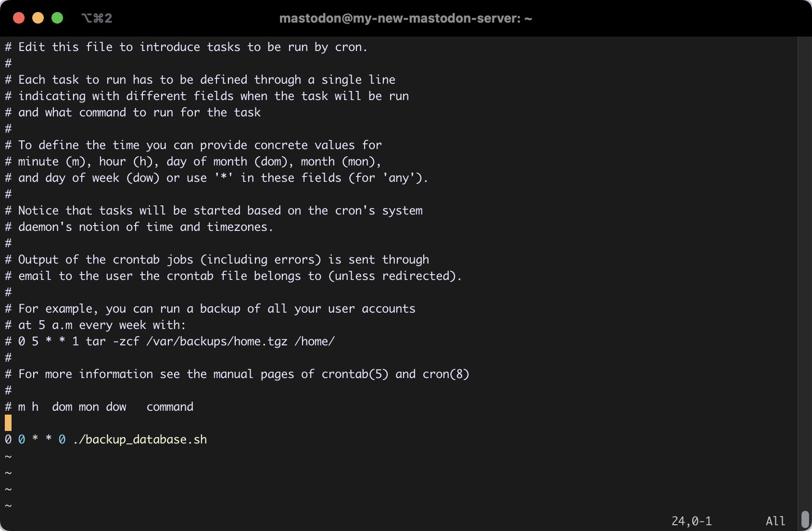
Task: Close the terminal window with red button
Action: click(x=19, y=18)
